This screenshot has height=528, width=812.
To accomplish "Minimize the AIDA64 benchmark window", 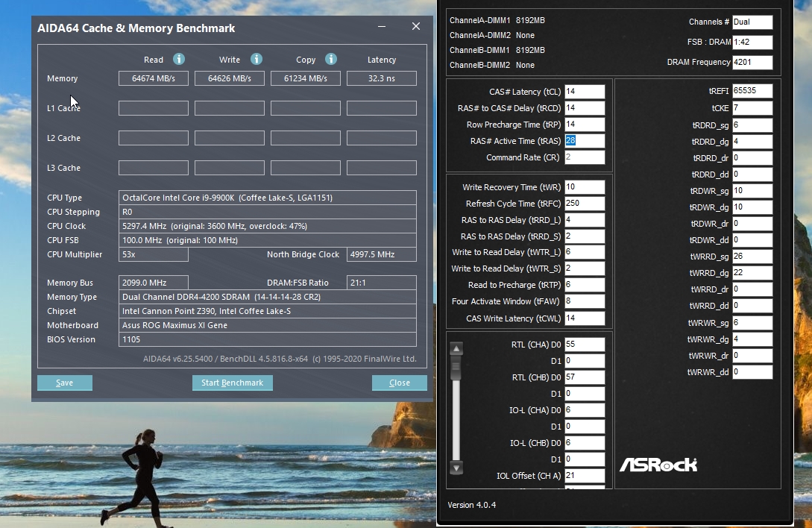I will [382, 26].
